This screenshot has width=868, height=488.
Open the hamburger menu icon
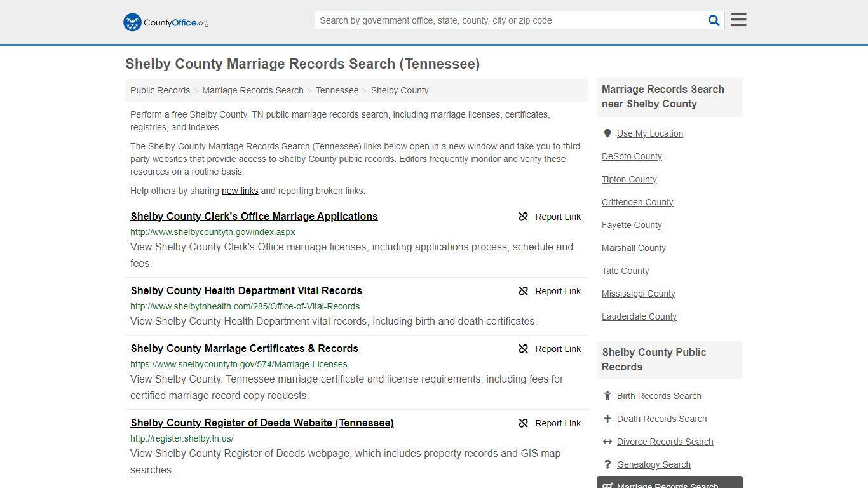pyautogui.click(x=738, y=20)
